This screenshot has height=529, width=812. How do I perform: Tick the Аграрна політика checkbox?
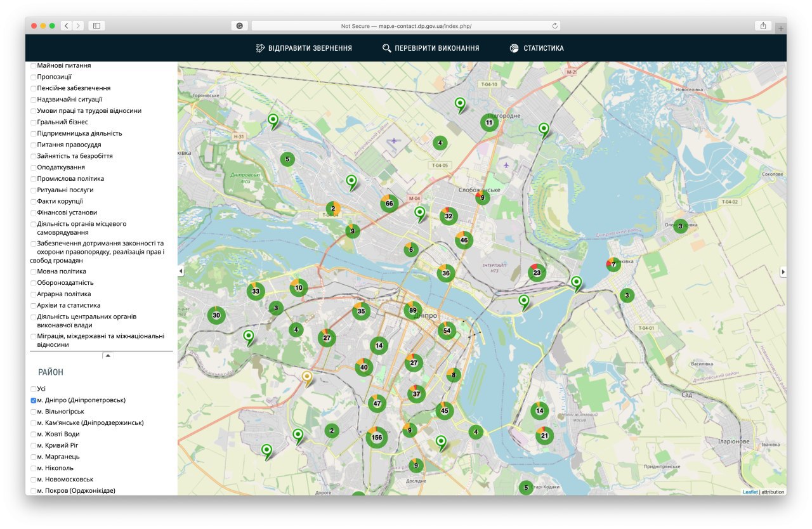pos(34,295)
